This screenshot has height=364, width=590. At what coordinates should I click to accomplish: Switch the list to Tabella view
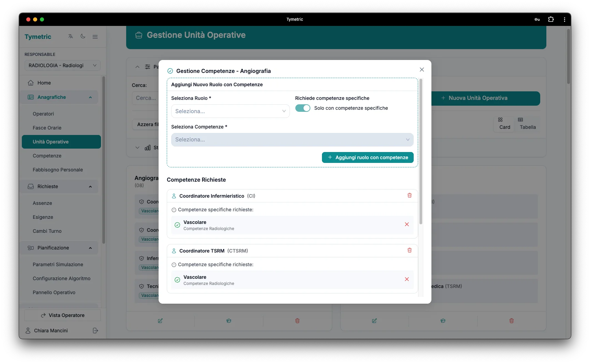(x=527, y=123)
